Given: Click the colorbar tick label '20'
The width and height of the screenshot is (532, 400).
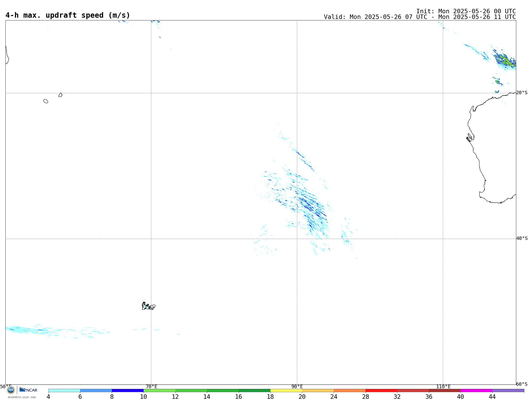Looking at the screenshot, I should coord(302,397).
